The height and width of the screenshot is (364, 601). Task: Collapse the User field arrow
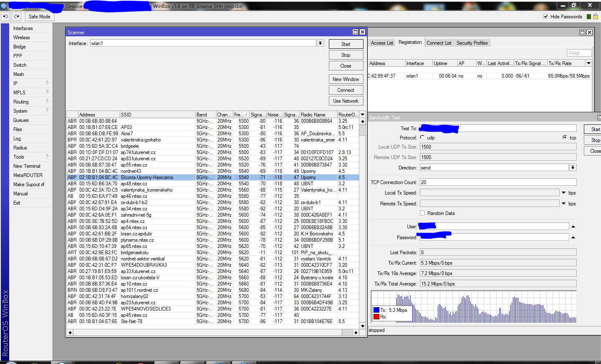573,227
